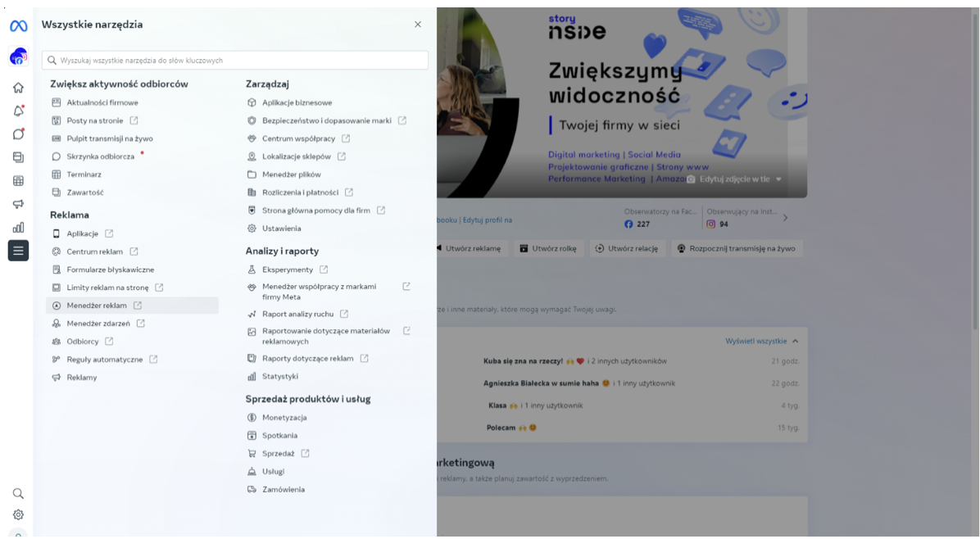Click the Lokalizacje sklepów pin icon
The height and width of the screenshot is (539, 980).
(252, 156)
